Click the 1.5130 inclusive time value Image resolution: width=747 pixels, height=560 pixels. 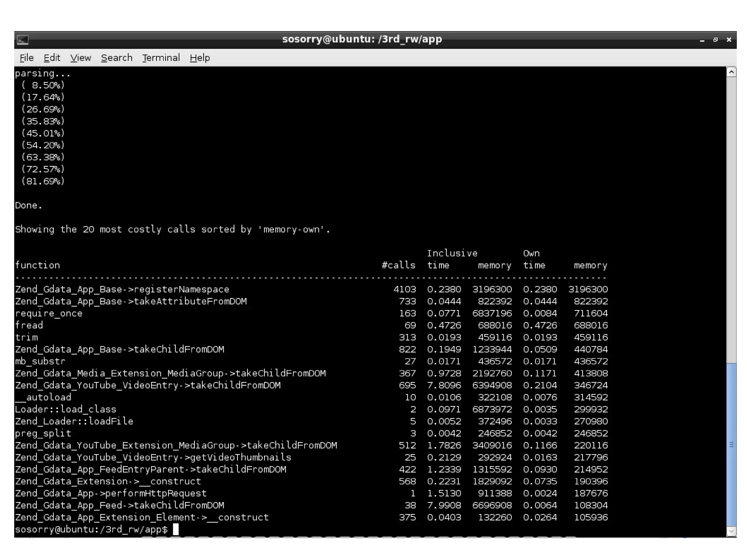pos(444,493)
